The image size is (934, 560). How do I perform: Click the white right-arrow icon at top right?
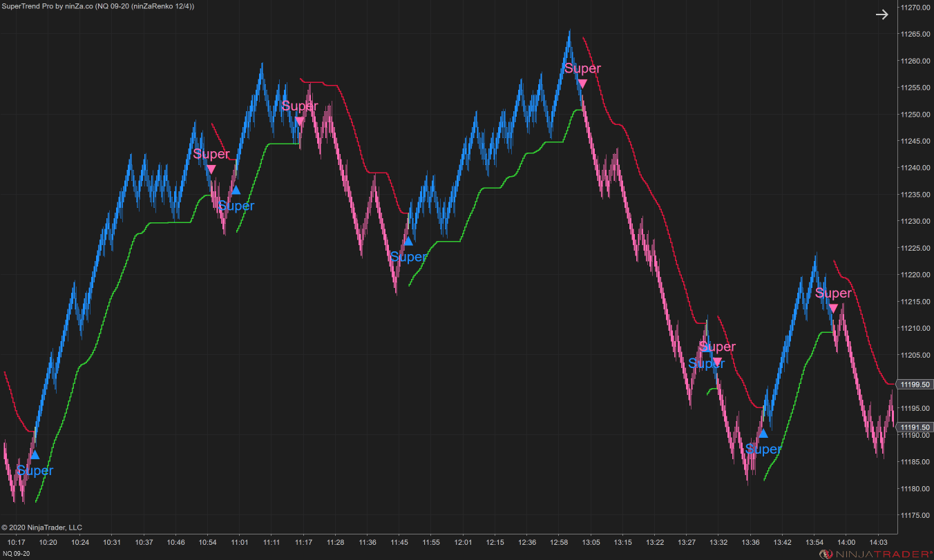(881, 15)
